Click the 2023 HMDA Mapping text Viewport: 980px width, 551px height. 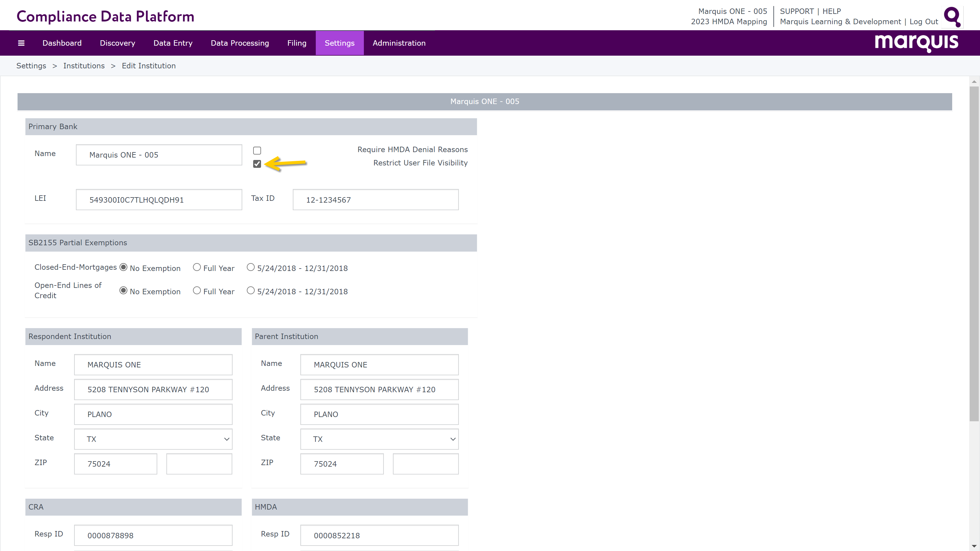pos(729,22)
